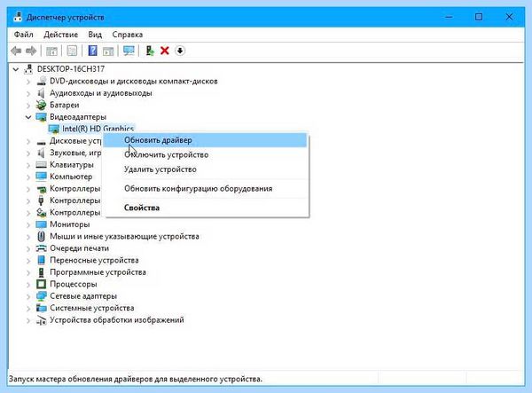Open Свойства from the context menu

[x=206, y=208]
